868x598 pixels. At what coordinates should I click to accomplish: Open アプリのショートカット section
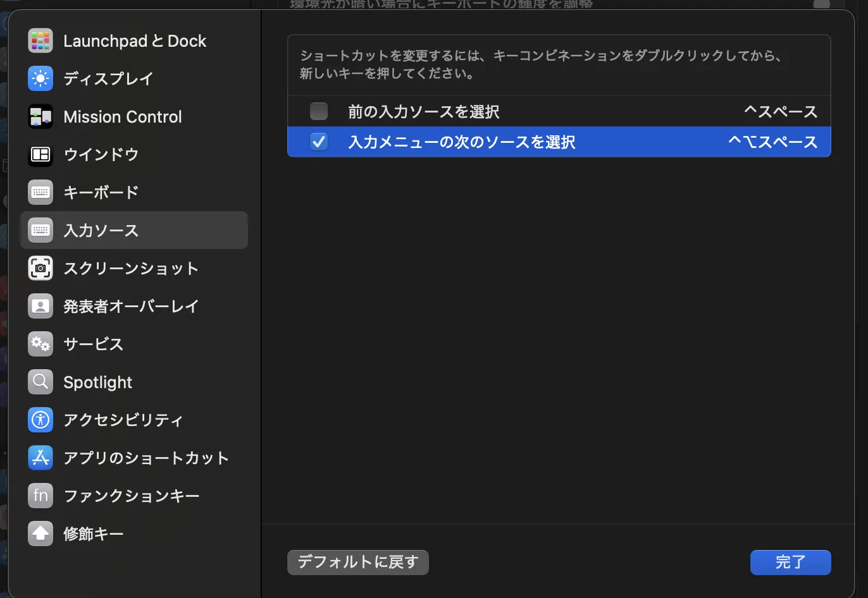pyautogui.click(x=146, y=458)
